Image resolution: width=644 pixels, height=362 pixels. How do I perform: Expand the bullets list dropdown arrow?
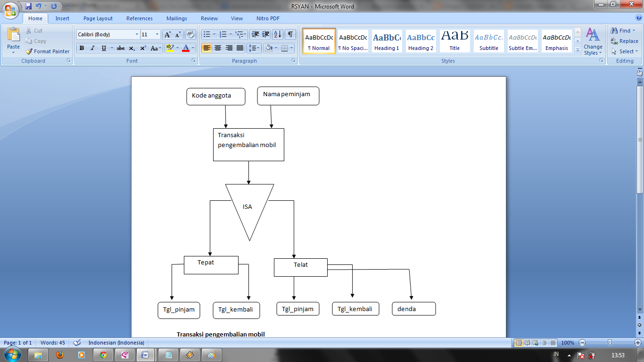[214, 34]
